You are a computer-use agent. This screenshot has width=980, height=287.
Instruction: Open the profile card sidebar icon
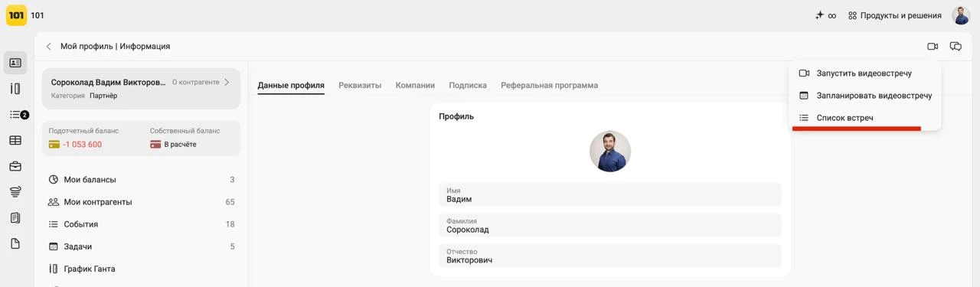(x=15, y=63)
